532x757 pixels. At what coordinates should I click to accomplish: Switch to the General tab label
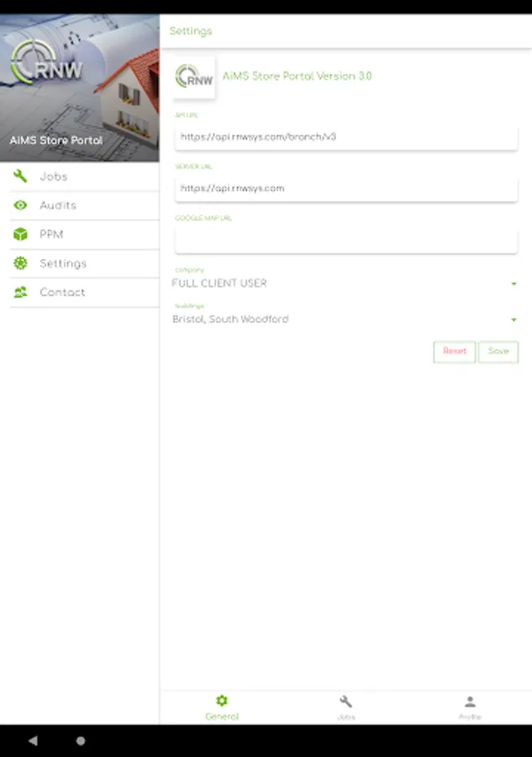(222, 717)
